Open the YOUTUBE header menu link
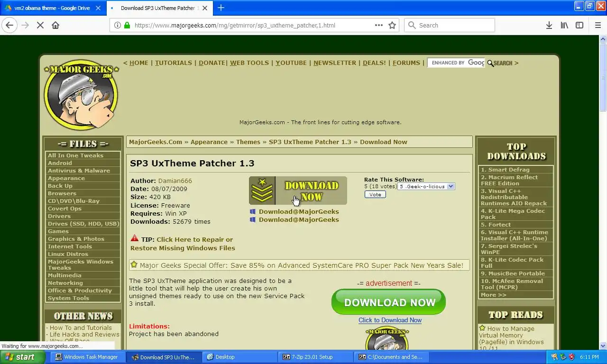The image size is (607, 364). coord(291,63)
